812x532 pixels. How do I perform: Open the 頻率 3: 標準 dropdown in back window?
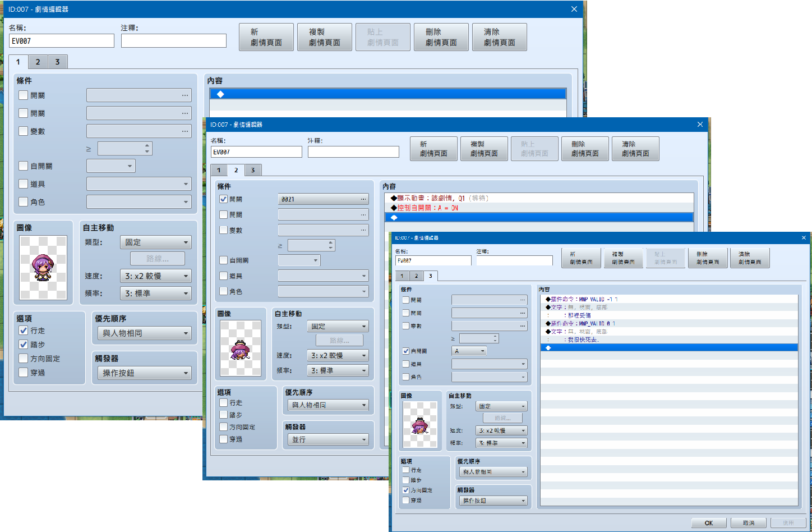[x=156, y=293]
